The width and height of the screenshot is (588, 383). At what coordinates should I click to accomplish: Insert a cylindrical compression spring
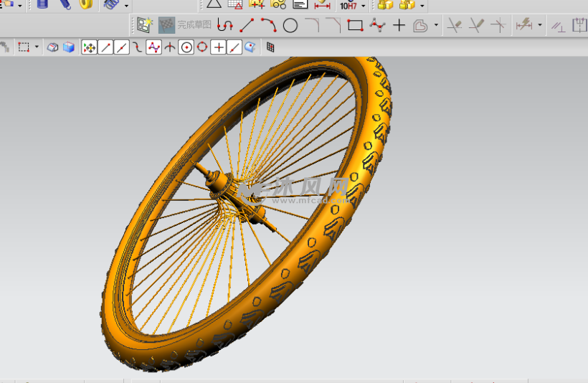coord(42,4)
